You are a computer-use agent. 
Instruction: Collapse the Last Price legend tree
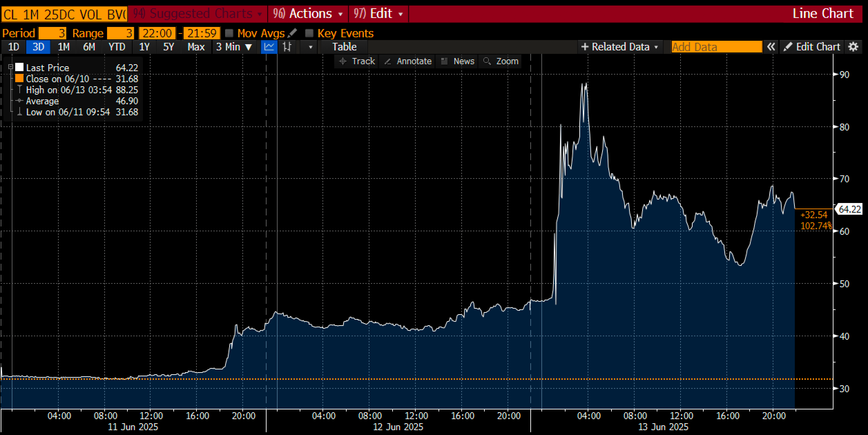11,67
